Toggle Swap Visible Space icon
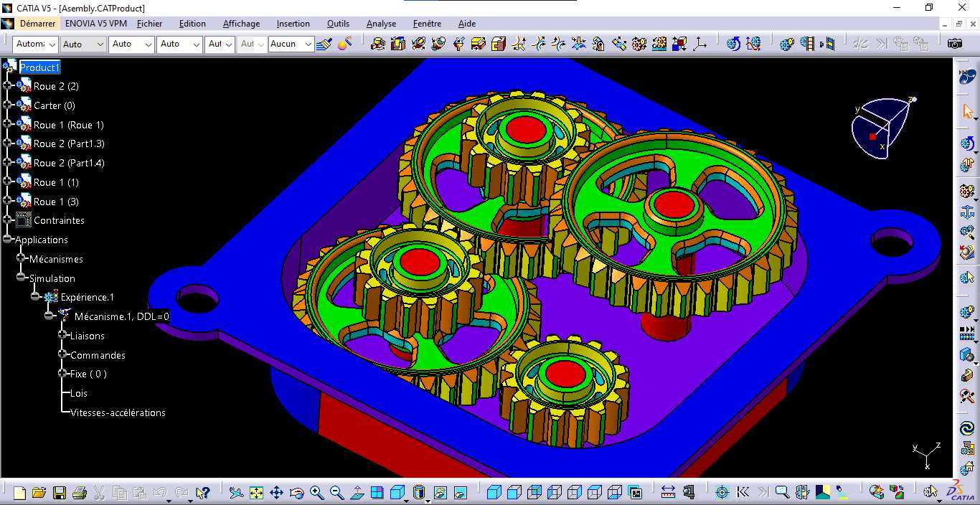This screenshot has width=980, height=505. point(461,493)
